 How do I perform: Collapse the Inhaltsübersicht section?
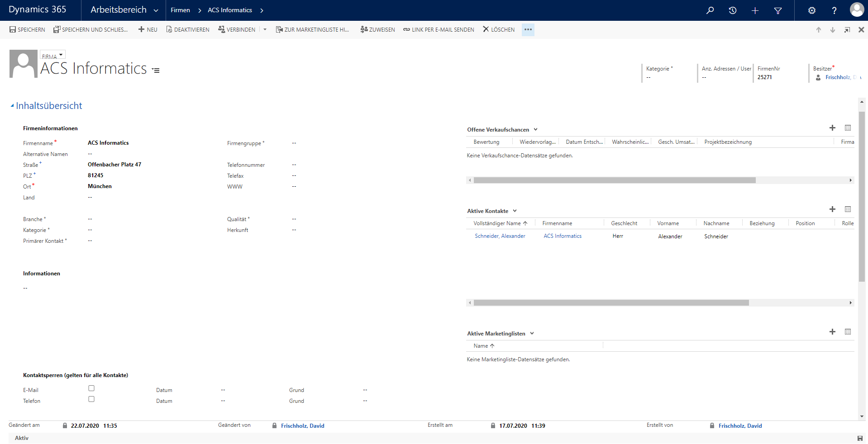point(12,106)
